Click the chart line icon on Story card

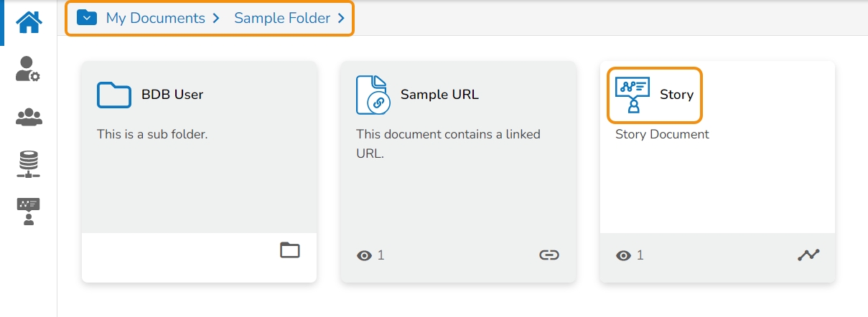[808, 255]
